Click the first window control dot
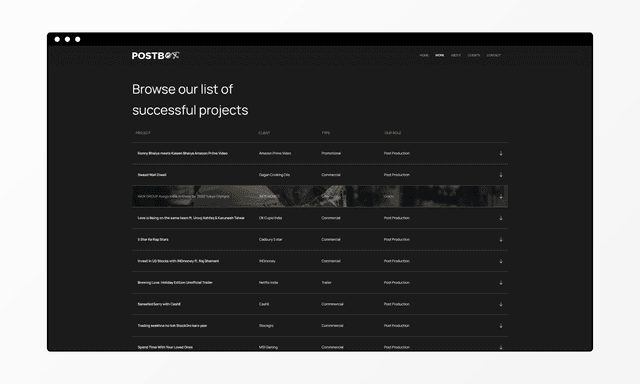 (x=57, y=39)
